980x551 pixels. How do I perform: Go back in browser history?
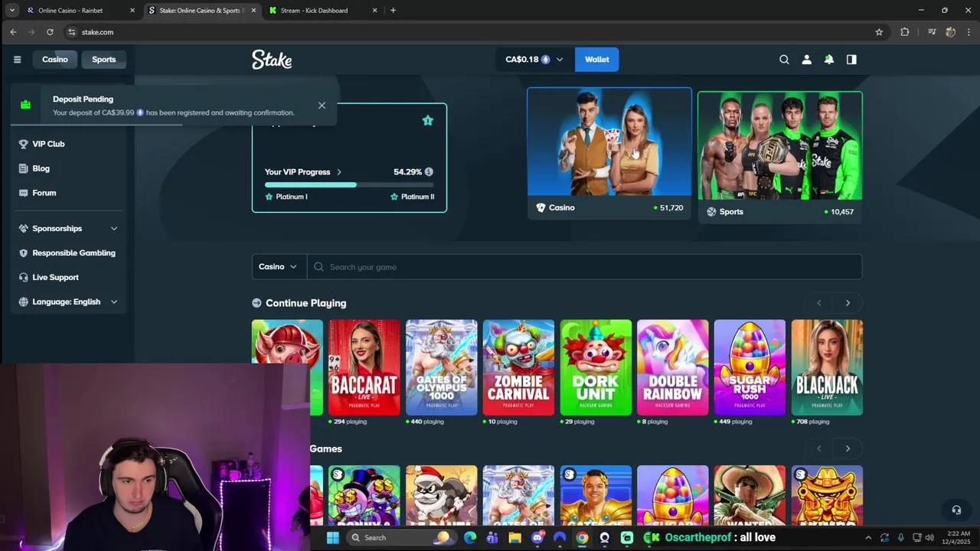[x=13, y=32]
